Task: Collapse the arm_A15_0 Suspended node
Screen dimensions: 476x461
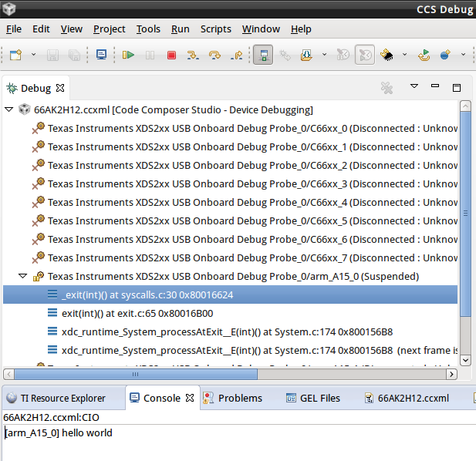Action: [x=23, y=276]
